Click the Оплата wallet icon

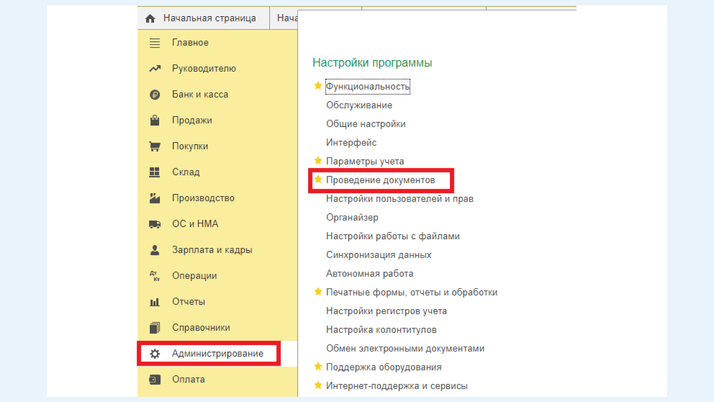point(155,379)
